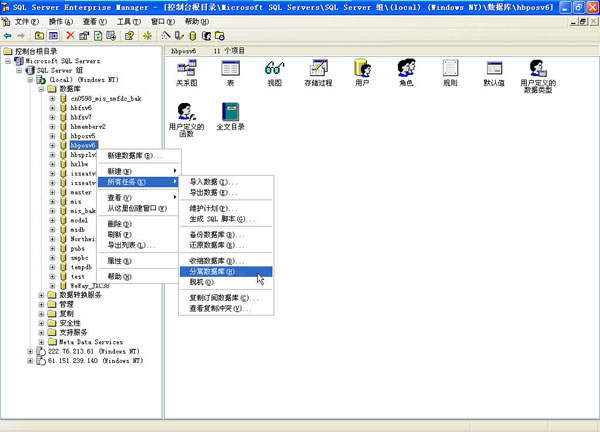This screenshot has width=600, height=432.
Task: Choose 新建数据库 in context menu
Action: (x=139, y=156)
